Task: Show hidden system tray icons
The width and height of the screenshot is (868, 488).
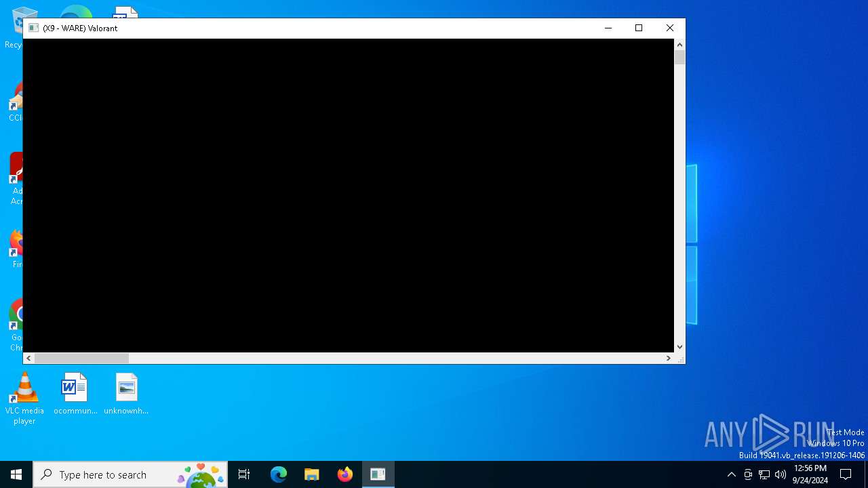Action: (x=731, y=474)
